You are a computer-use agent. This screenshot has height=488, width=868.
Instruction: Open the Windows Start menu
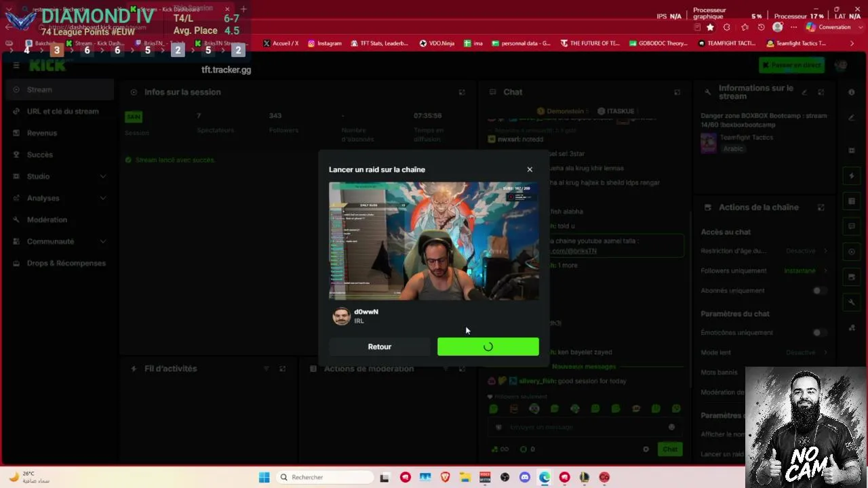coord(264,477)
